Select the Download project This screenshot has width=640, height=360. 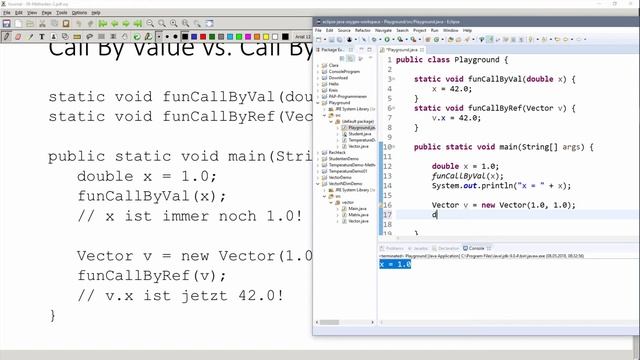338,78
